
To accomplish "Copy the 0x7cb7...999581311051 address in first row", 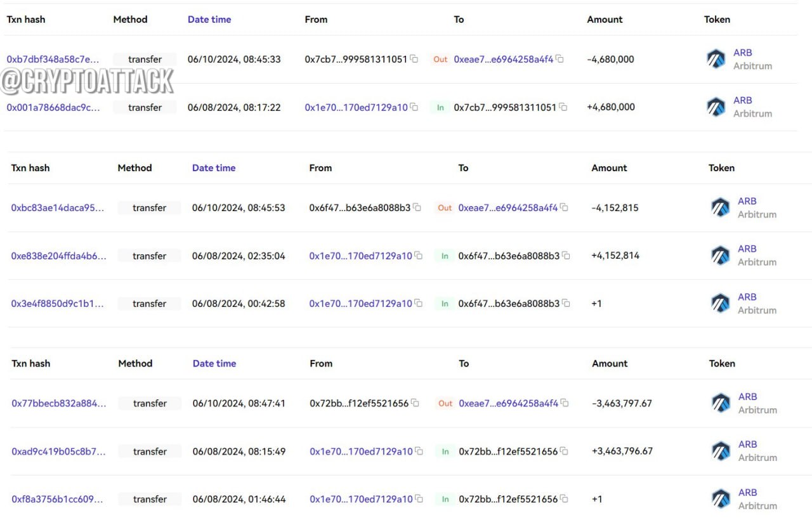I will [414, 59].
